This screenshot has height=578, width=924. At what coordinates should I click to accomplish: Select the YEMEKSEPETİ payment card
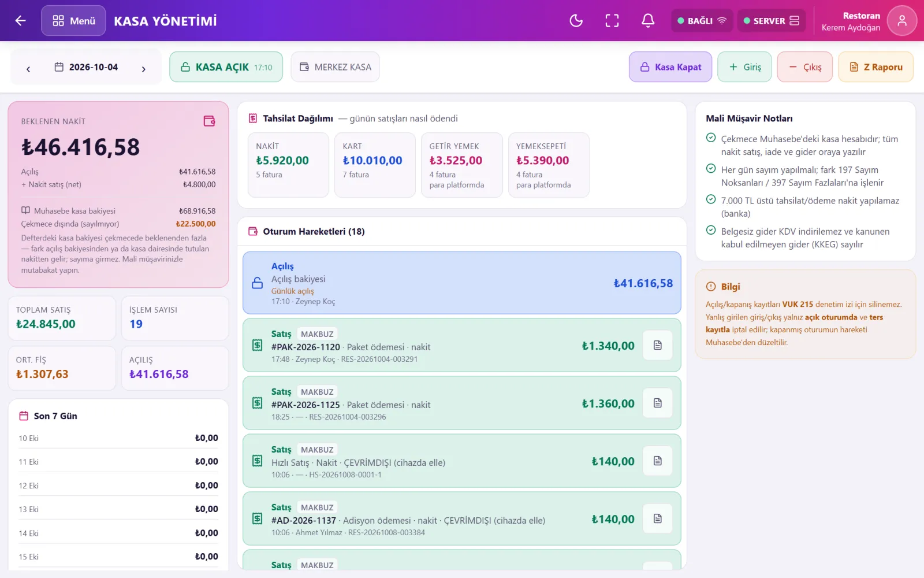[x=549, y=165]
